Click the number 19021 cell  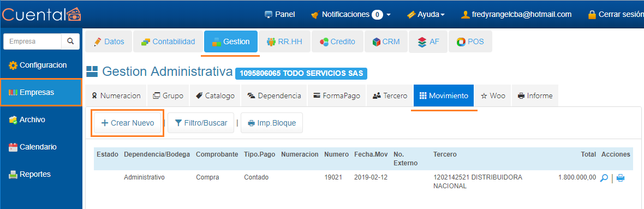point(333,177)
